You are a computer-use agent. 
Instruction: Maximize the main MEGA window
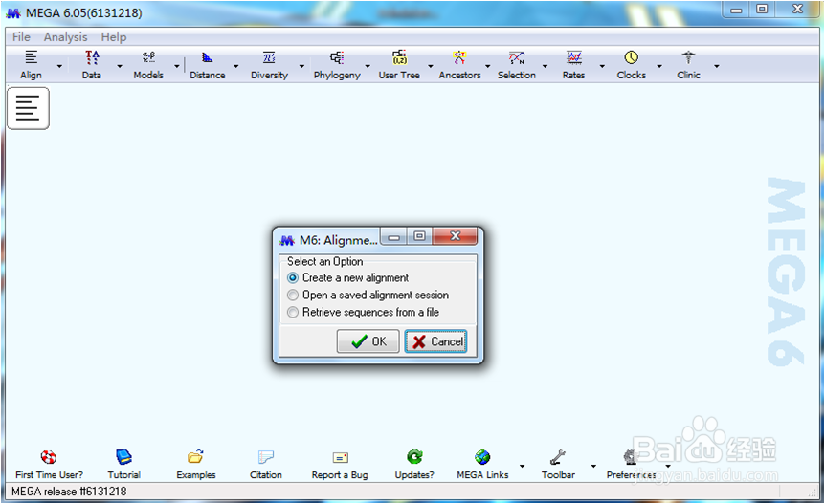tap(761, 10)
